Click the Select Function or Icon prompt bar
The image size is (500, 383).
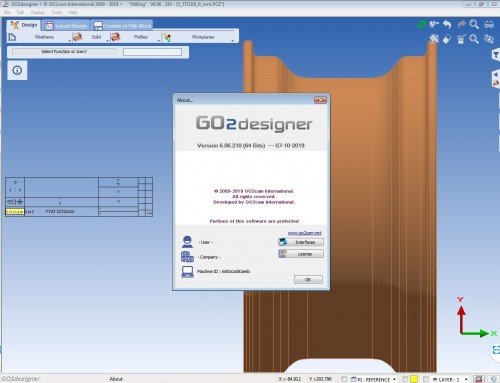pos(64,52)
